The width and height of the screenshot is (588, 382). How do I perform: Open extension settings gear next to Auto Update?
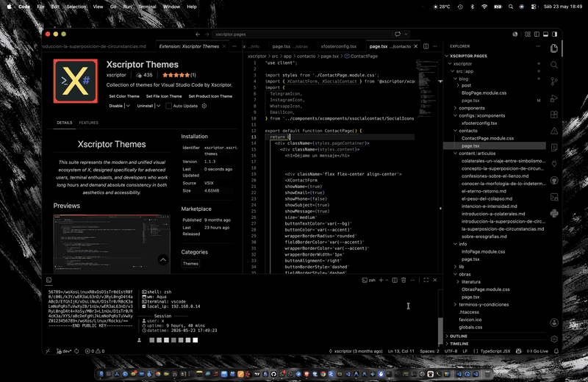[x=204, y=106]
